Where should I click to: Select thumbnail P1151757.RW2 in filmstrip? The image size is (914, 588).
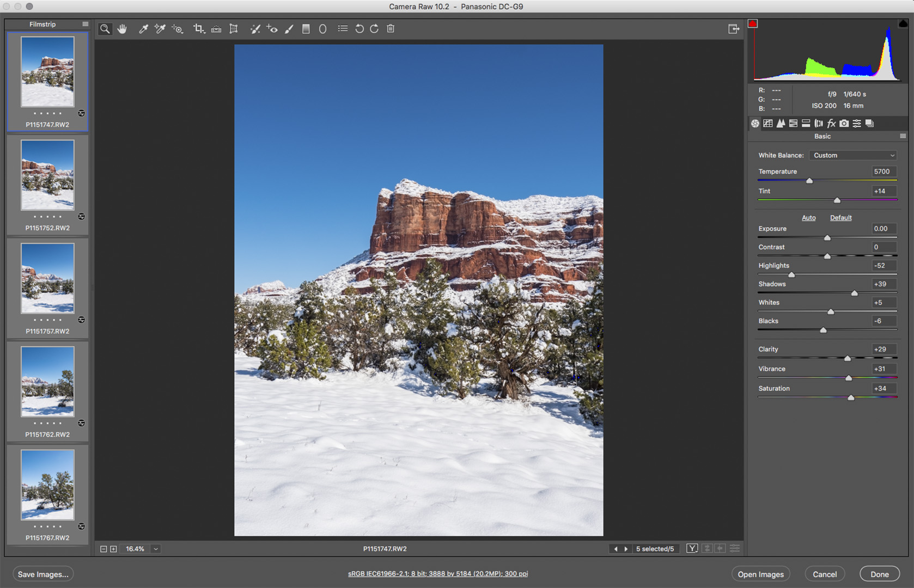pos(47,279)
